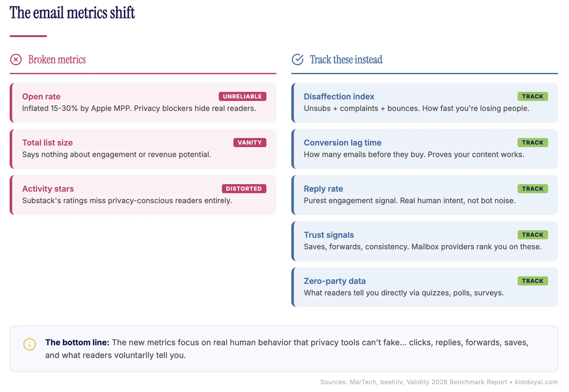This screenshot has width=569, height=392.
Task: Select the 'Broken metrics' heading
Action: click(x=57, y=60)
